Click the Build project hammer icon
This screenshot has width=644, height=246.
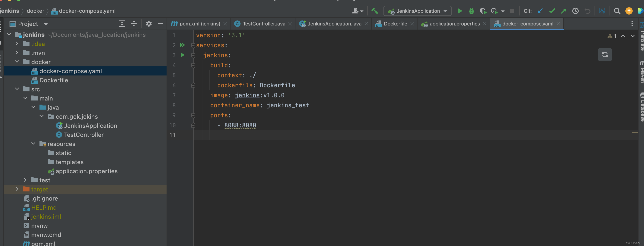point(374,11)
